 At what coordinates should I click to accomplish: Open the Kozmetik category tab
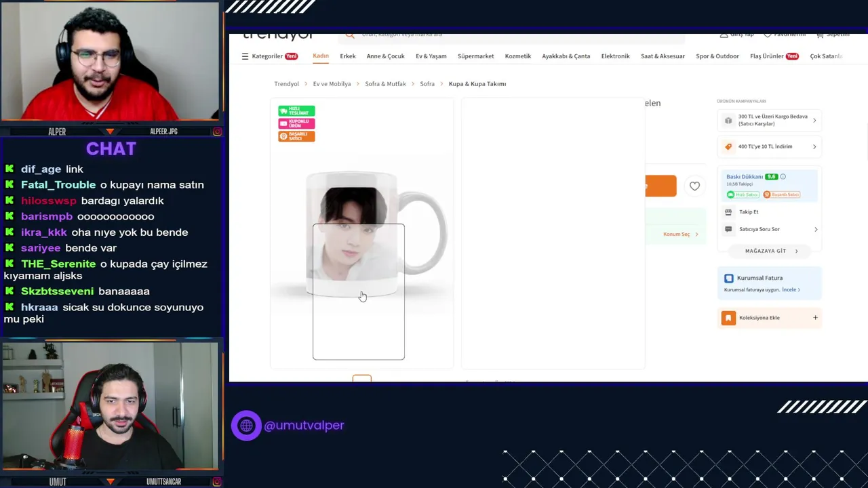click(x=518, y=56)
